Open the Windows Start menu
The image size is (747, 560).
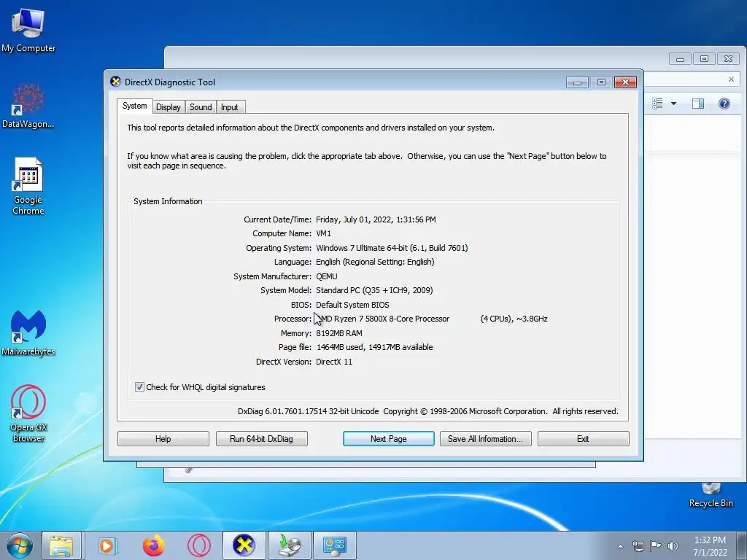tap(20, 545)
